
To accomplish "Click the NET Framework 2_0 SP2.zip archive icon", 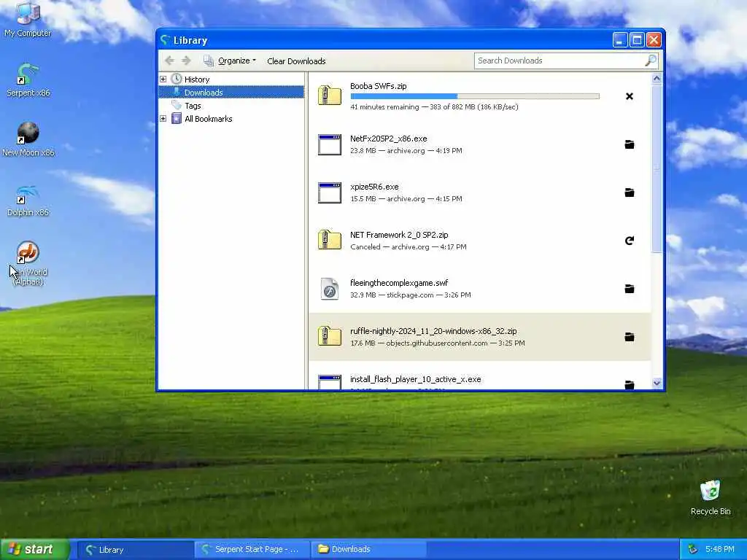I will tap(330, 240).
